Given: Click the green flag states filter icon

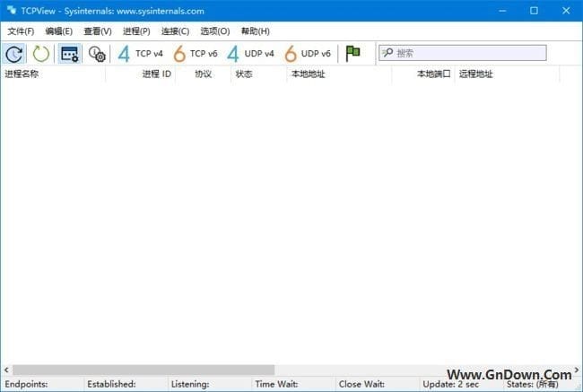Looking at the screenshot, I should [352, 54].
